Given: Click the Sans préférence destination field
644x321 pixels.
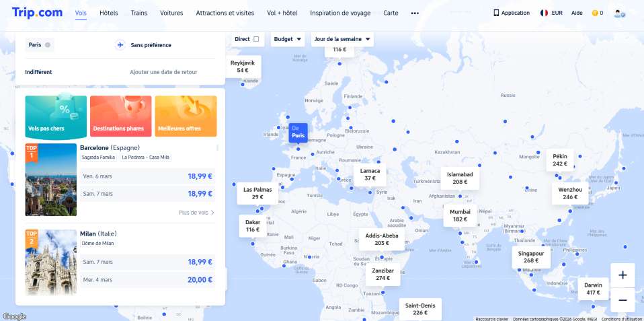Looking at the screenshot, I should pos(151,45).
